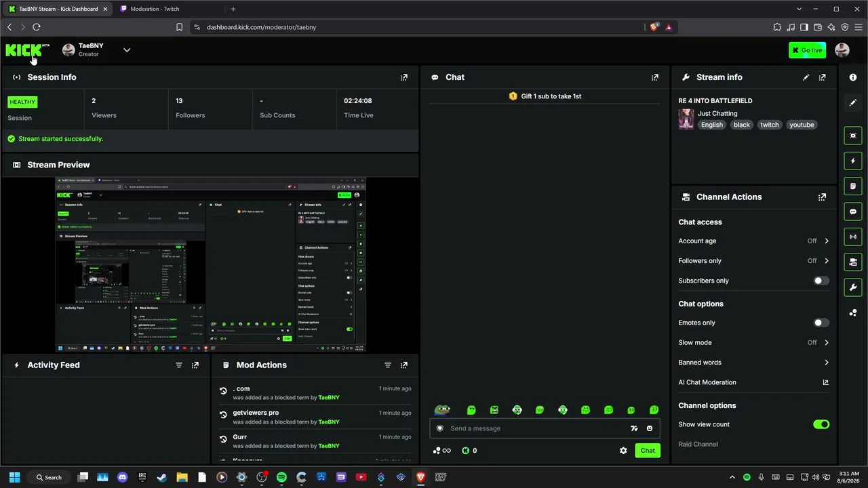Pop out the Stream info panel
868x488 pixels.
823,77
